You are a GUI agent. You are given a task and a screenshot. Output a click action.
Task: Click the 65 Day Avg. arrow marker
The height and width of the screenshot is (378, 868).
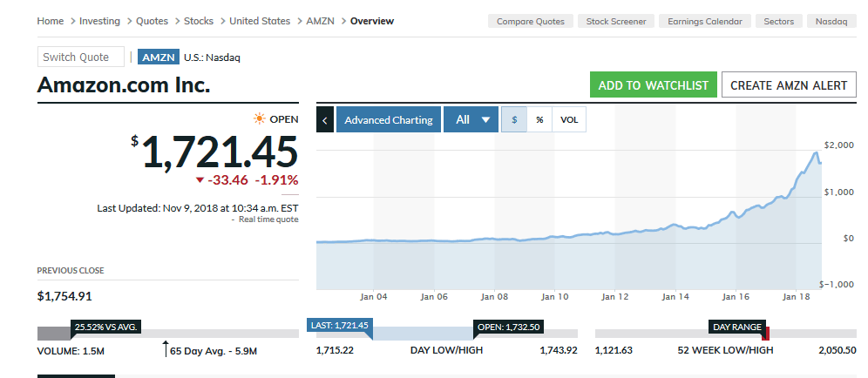(x=165, y=350)
